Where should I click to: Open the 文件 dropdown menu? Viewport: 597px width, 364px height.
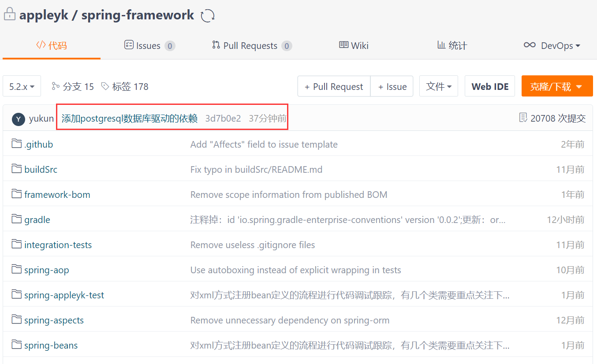click(x=438, y=86)
